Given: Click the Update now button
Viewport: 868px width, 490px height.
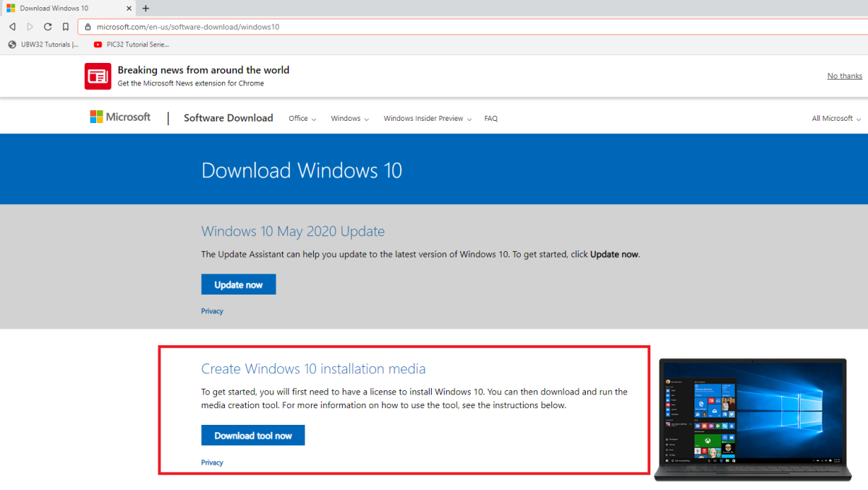Looking at the screenshot, I should click(x=238, y=284).
